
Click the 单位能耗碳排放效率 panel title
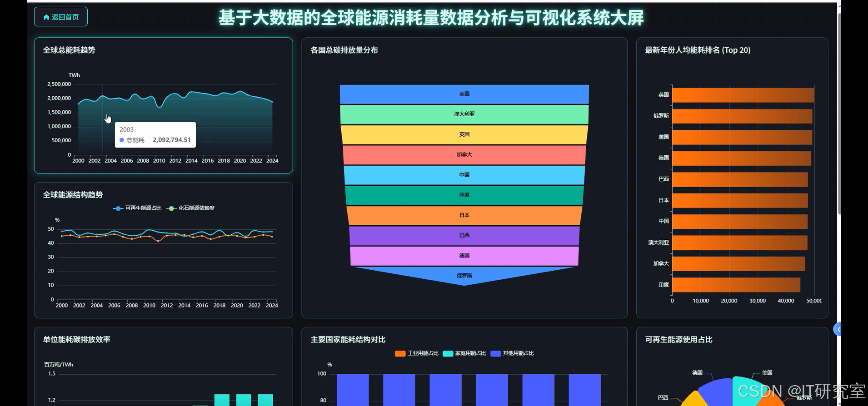pos(77,340)
